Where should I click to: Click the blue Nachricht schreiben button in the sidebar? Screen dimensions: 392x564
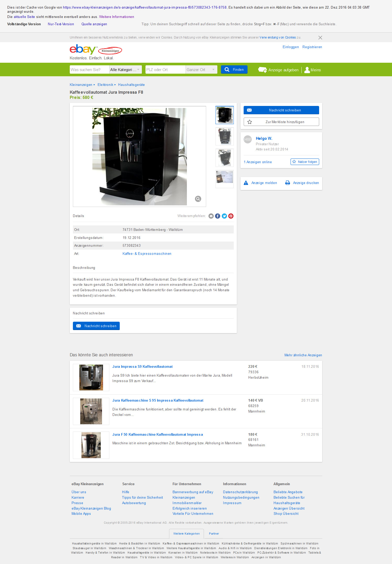click(281, 110)
